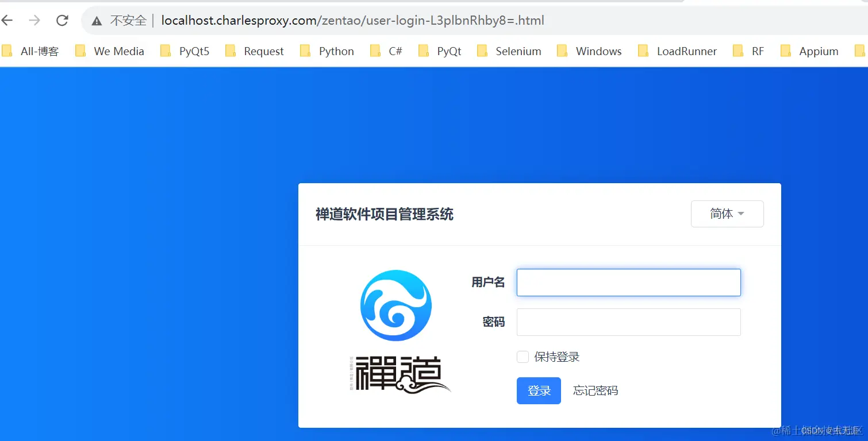Open the Windows bookmark folder
This screenshot has width=868, height=441.
click(598, 51)
